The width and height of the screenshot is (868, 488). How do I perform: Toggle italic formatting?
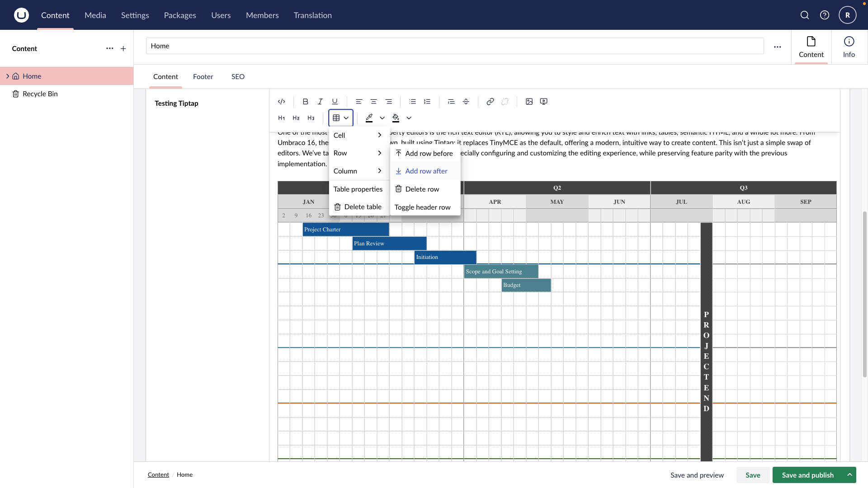pyautogui.click(x=320, y=102)
